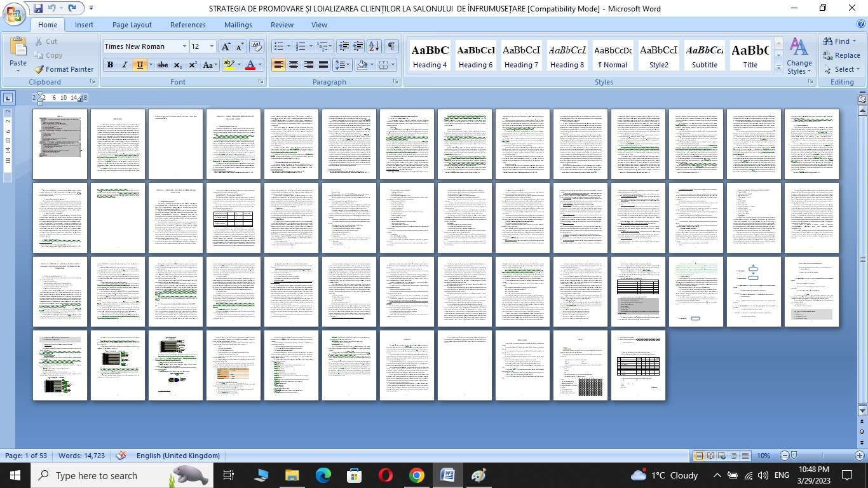Open the Change Styles menu
Image resolution: width=868 pixels, height=488 pixels.
[x=799, y=56]
